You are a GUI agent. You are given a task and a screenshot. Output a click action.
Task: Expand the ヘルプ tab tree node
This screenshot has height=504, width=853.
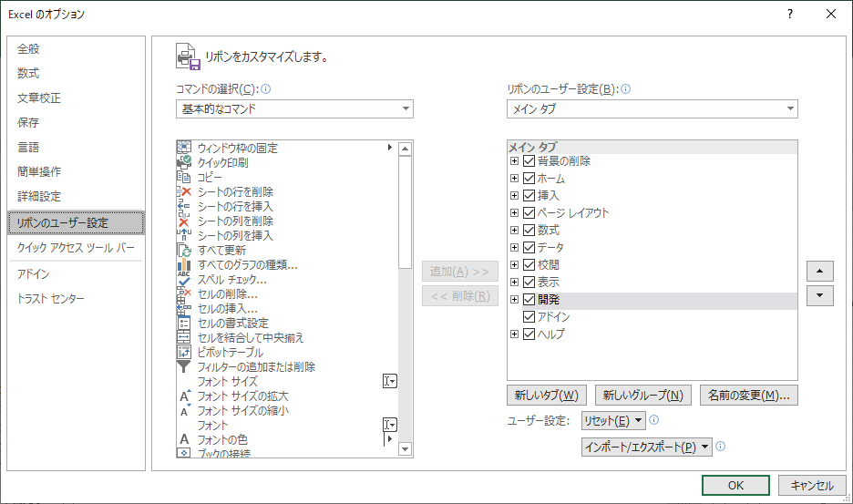tap(514, 334)
